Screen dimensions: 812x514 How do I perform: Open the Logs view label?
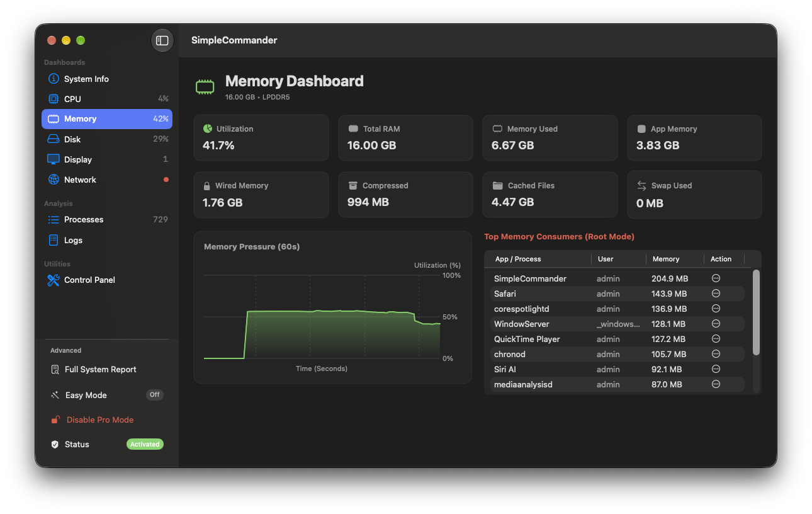(73, 240)
